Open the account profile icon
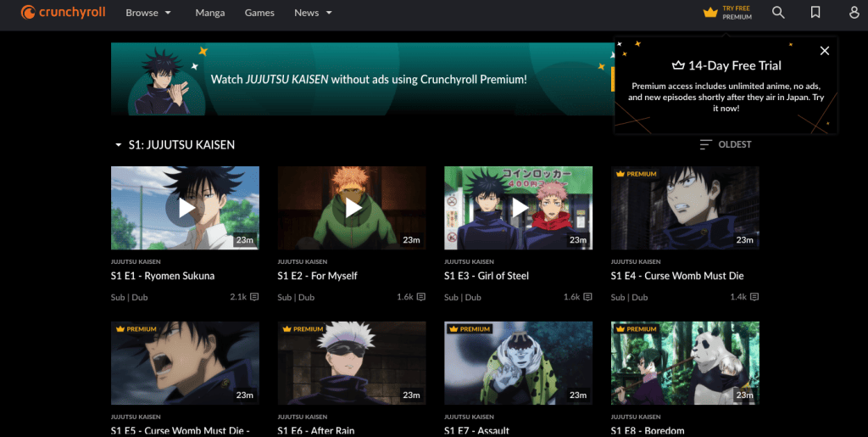868x437 pixels. (854, 12)
